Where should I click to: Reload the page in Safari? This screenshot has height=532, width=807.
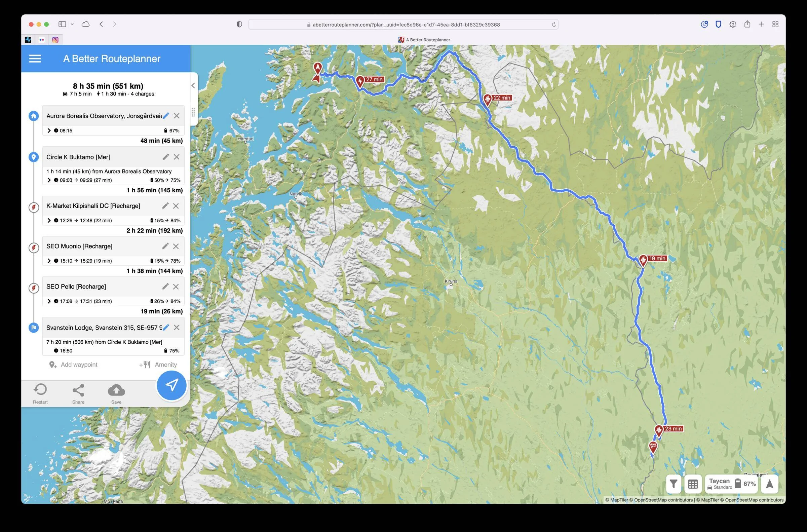(x=553, y=25)
